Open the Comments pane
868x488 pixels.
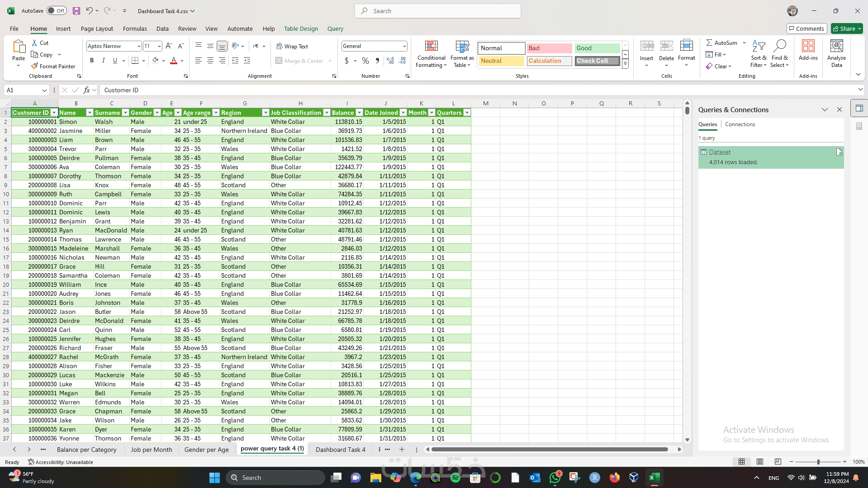[x=807, y=28]
